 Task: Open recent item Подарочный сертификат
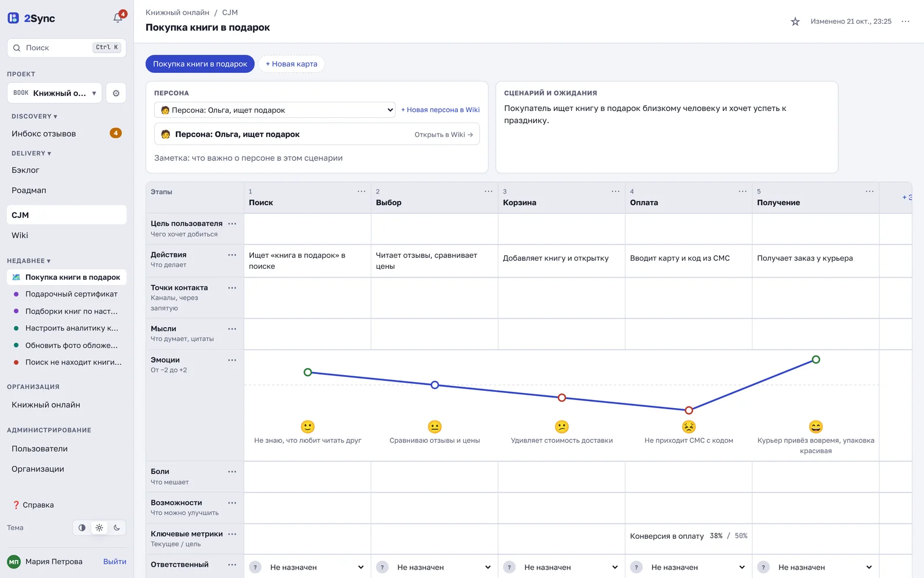pos(66,294)
